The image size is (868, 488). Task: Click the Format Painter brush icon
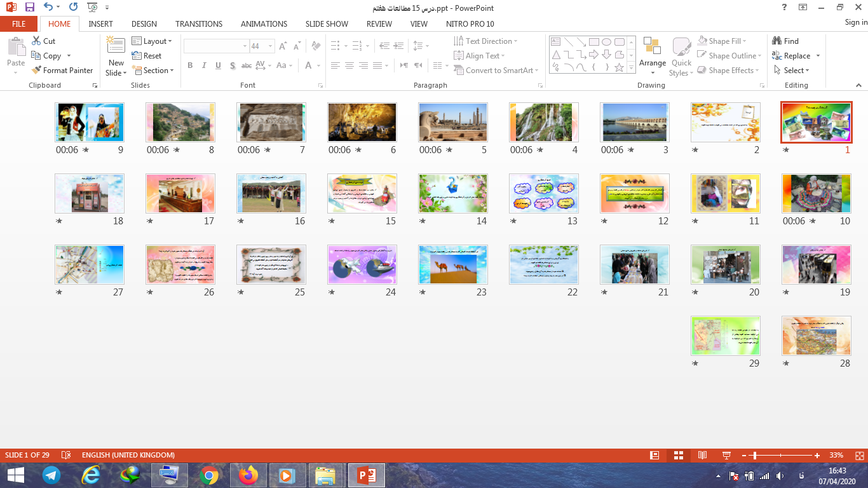pyautogui.click(x=37, y=71)
